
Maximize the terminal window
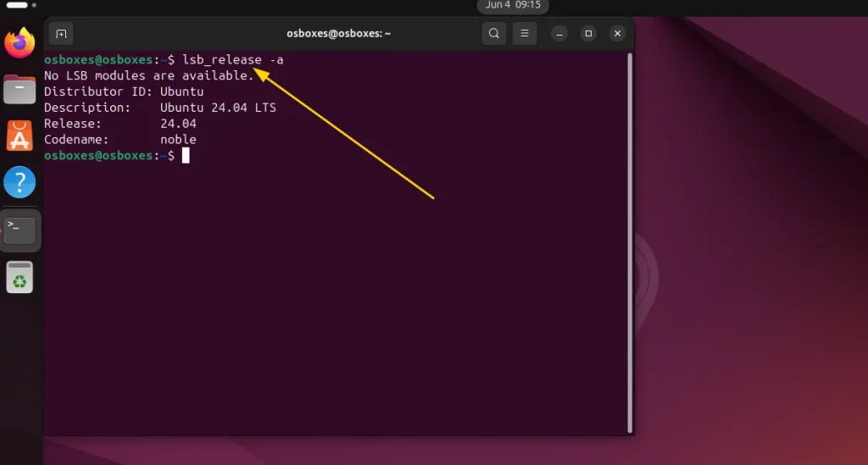point(588,34)
